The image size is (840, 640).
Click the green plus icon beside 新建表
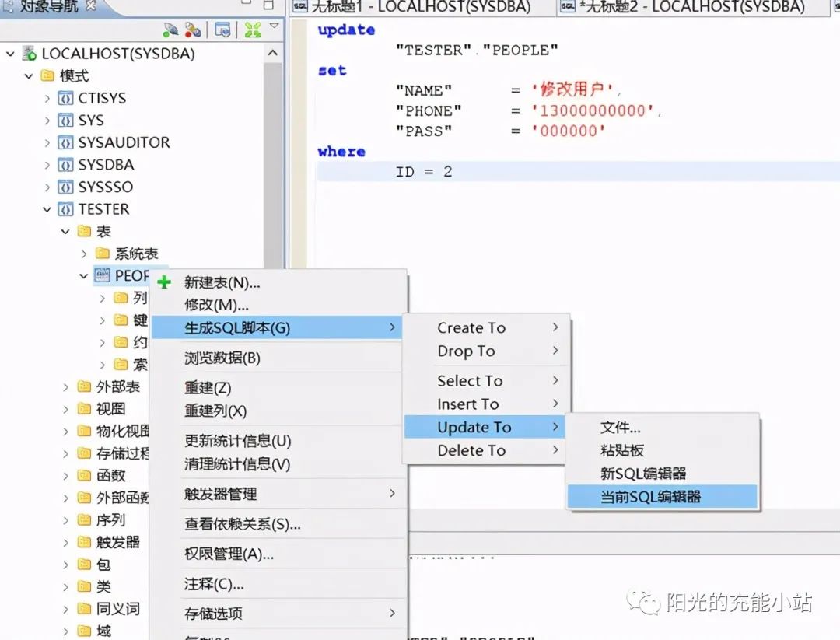164,282
